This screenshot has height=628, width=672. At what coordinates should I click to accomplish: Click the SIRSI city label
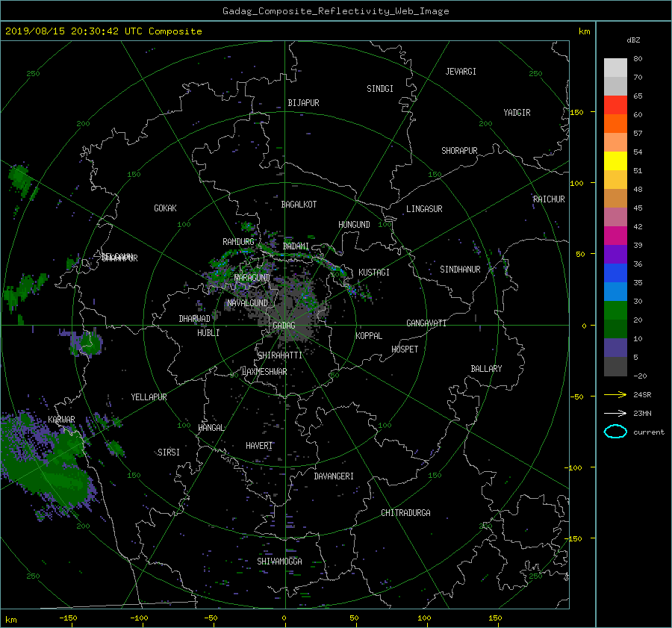tap(169, 453)
